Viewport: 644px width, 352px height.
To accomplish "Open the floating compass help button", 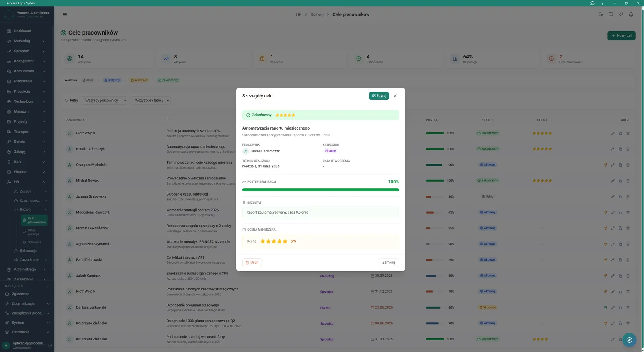I will [x=629, y=340].
